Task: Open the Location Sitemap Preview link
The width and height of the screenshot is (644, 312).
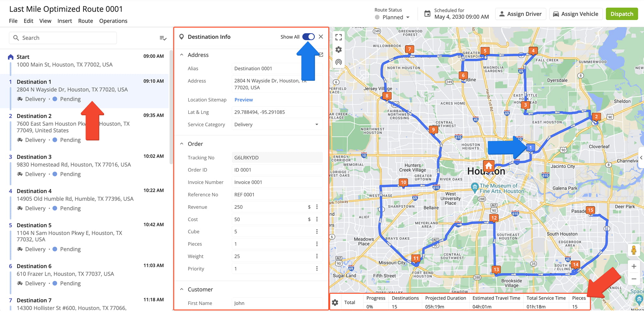Action: point(243,100)
